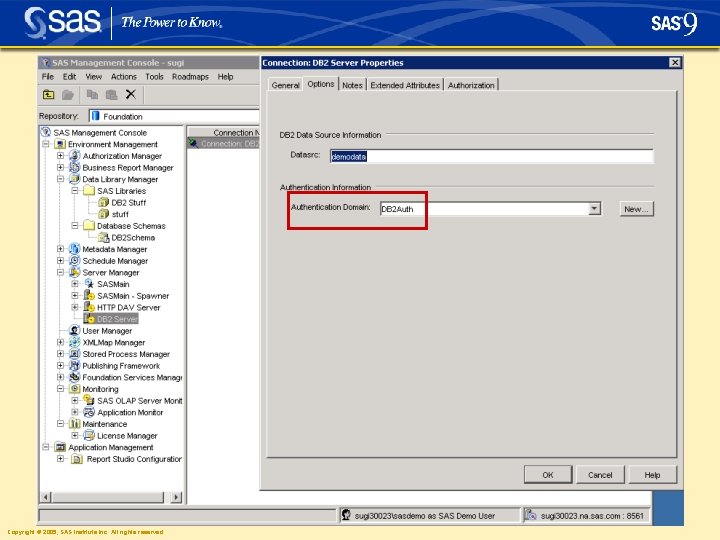Open the Roadmaps menu
720x540 pixels.
tap(190, 77)
